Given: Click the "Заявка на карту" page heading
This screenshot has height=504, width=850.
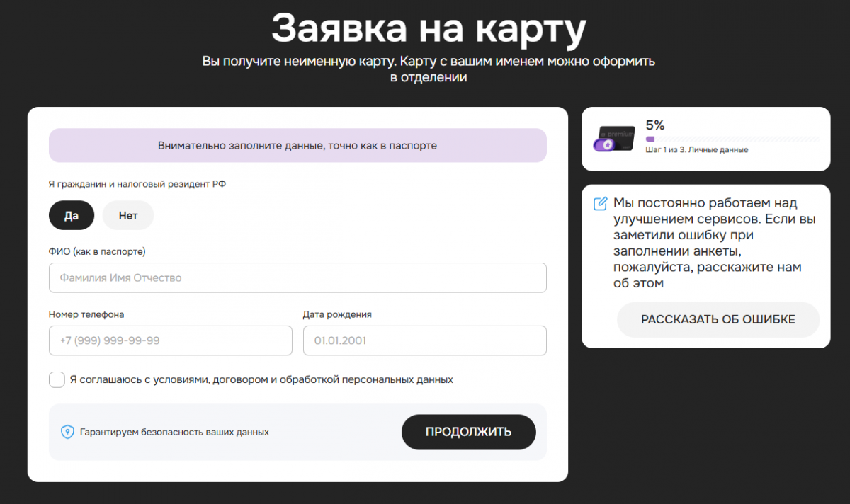Looking at the screenshot, I should [x=429, y=30].
